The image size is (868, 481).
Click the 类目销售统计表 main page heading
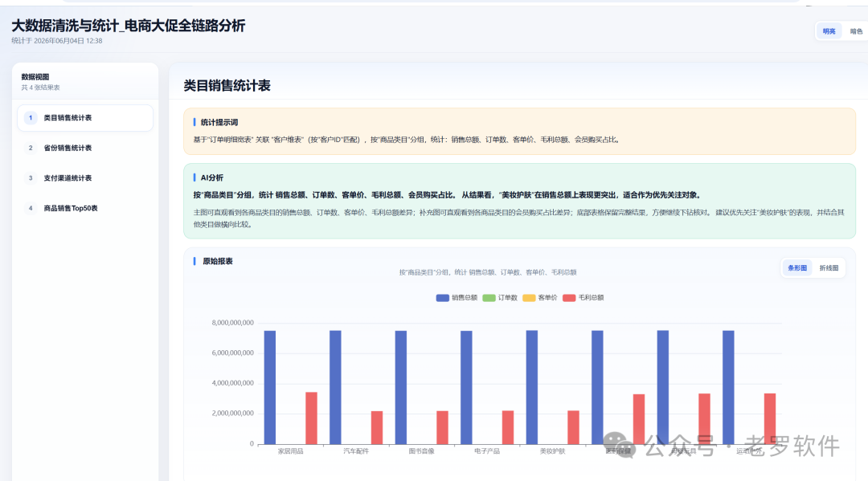click(227, 86)
